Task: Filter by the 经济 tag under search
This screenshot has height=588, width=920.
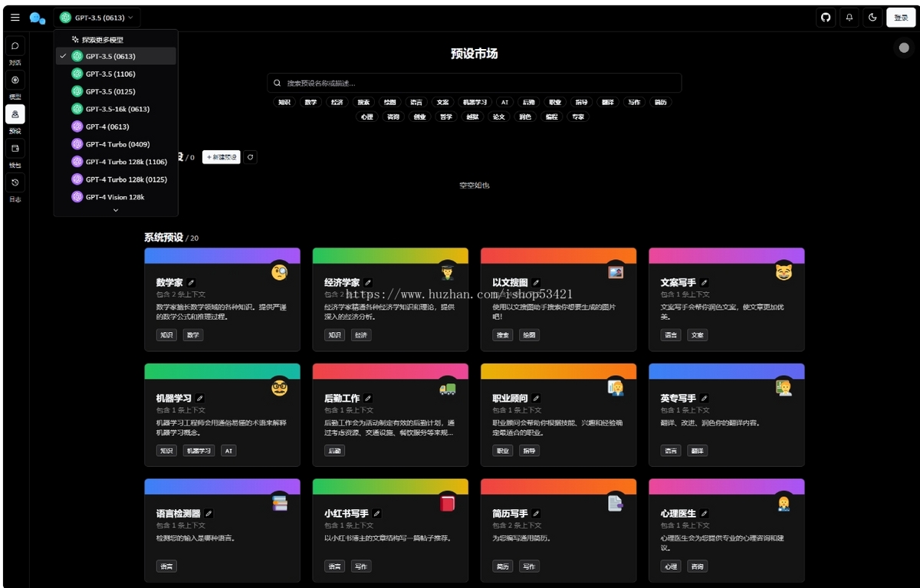Action: pos(337,102)
